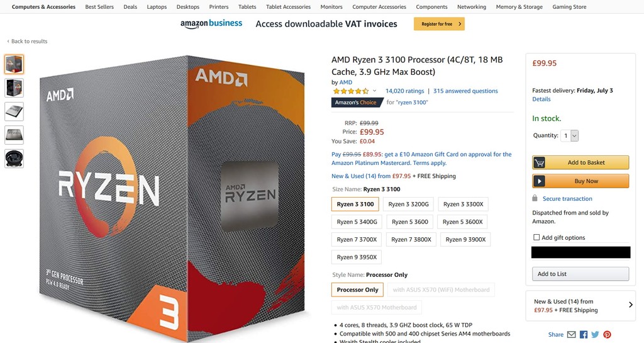Go to the Gaming Store tab

pyautogui.click(x=569, y=7)
